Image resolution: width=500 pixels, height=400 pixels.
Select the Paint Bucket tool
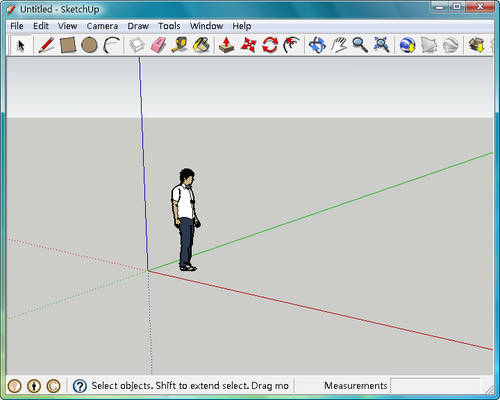[201, 45]
